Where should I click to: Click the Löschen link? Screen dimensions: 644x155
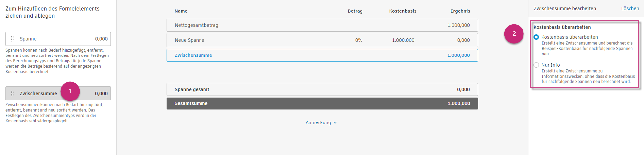click(630, 9)
